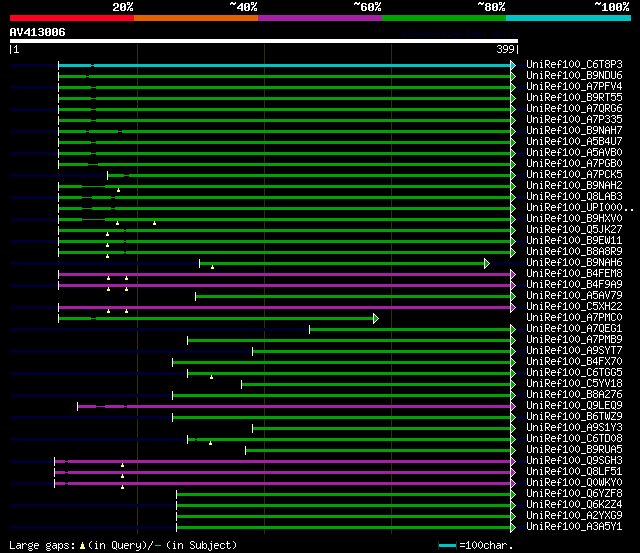Image resolution: width=640 pixels, height=553 pixels.
Task: Click UniRef100_A5B4U7 label
Action: (574, 142)
